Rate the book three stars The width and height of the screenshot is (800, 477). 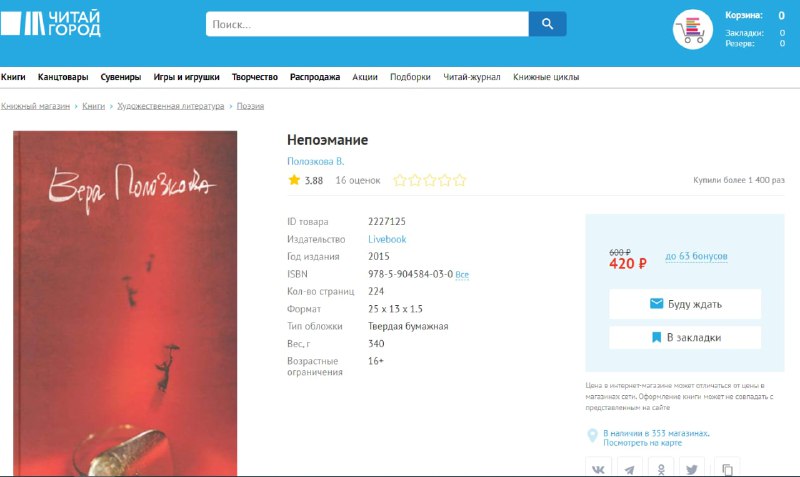coord(430,180)
